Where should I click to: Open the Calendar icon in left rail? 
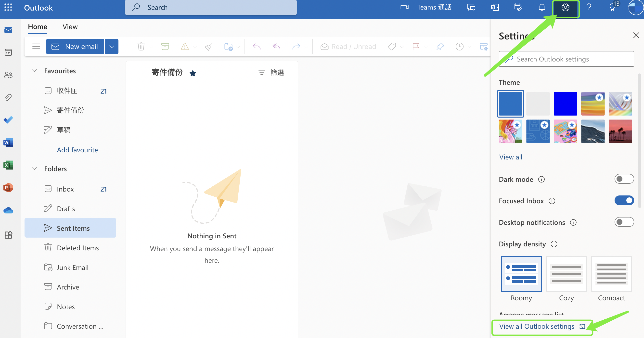8,52
